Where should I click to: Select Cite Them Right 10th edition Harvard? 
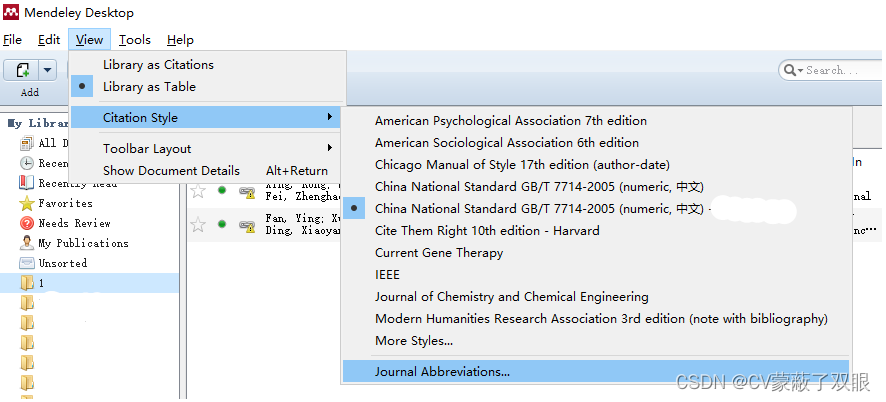(596, 231)
